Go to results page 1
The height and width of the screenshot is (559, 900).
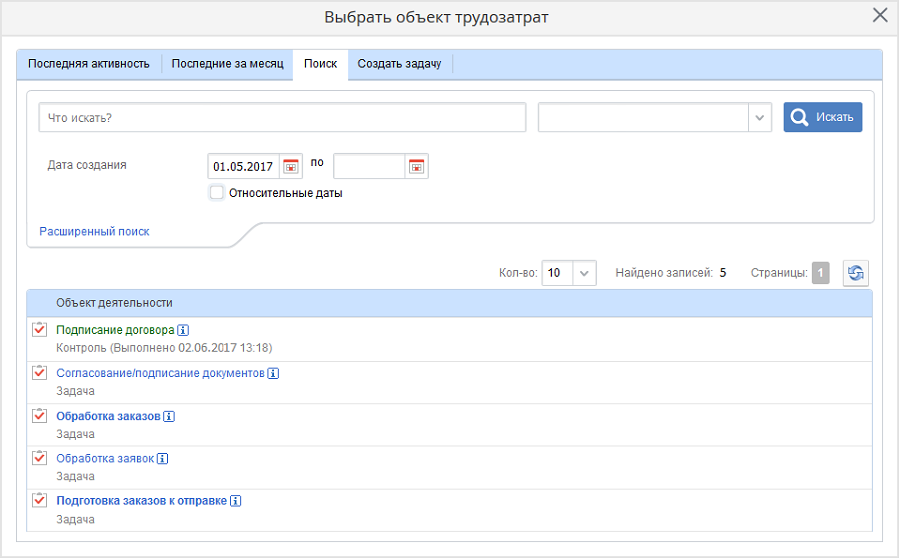click(820, 273)
